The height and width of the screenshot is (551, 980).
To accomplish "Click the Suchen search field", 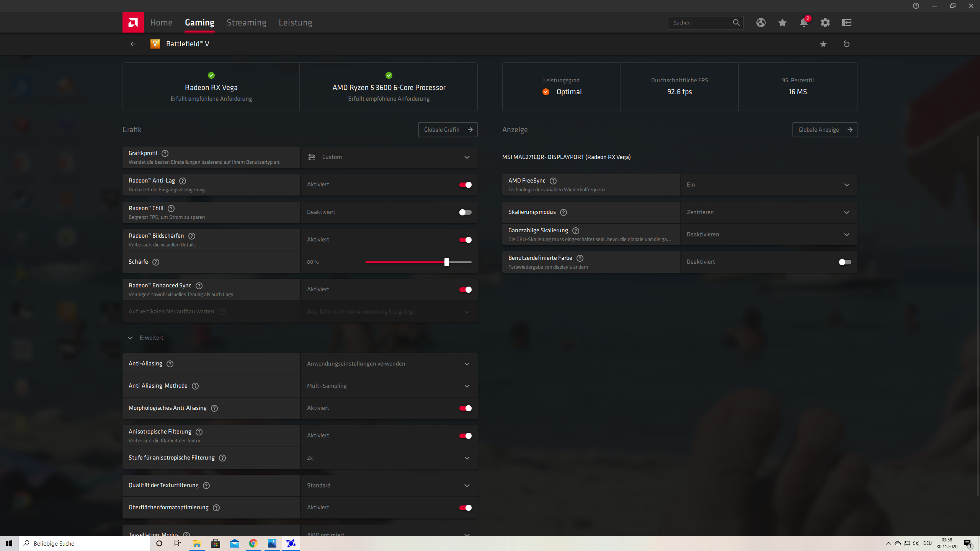I will coord(701,23).
